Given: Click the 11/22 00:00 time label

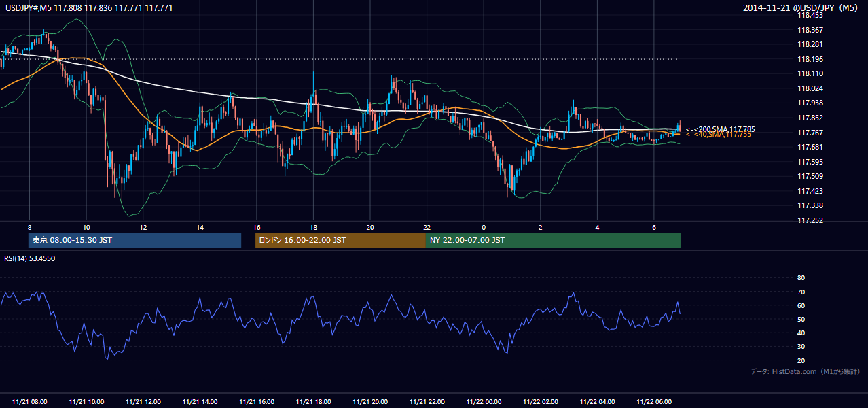Looking at the screenshot, I should 484,402.
